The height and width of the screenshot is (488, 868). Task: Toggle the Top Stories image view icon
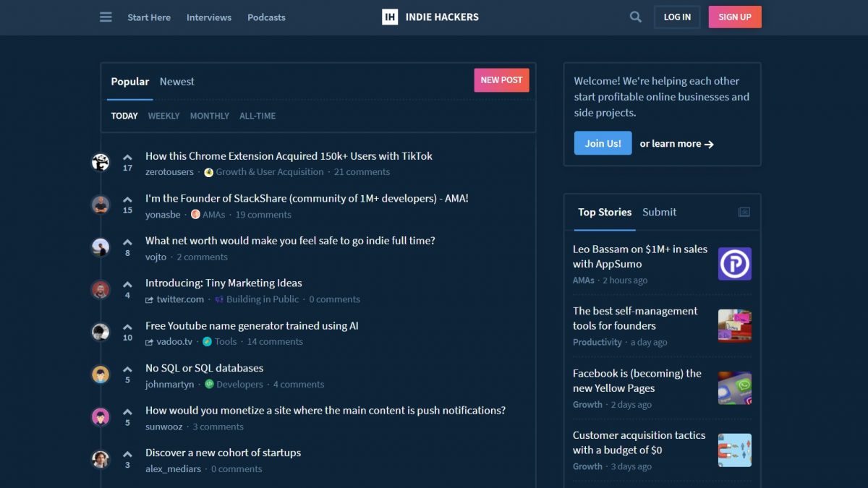[744, 212]
